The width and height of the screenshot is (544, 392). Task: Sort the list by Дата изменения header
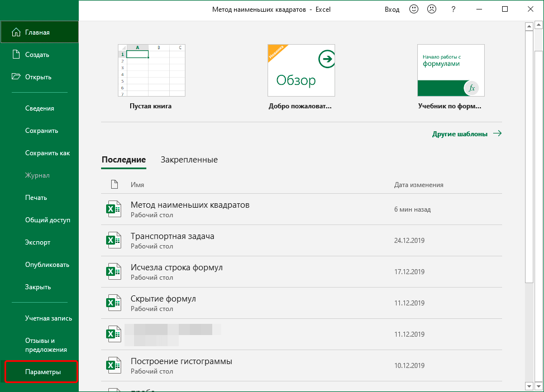pos(418,185)
